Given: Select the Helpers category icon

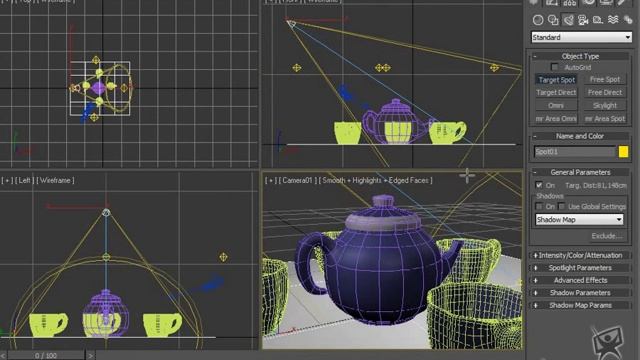Looking at the screenshot, I should point(598,20).
